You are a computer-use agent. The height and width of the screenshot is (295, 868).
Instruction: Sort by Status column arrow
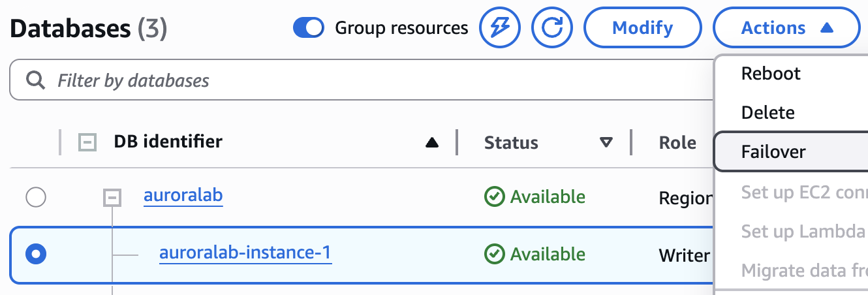point(606,143)
